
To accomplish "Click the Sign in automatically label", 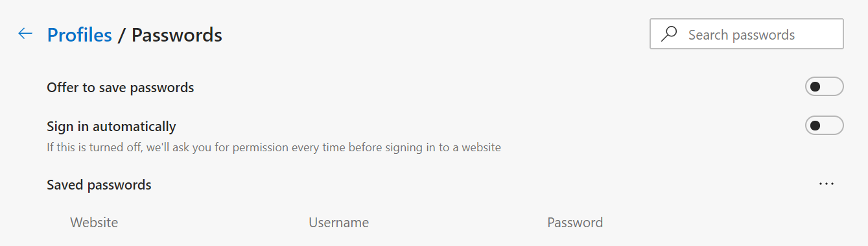I will 111,126.
